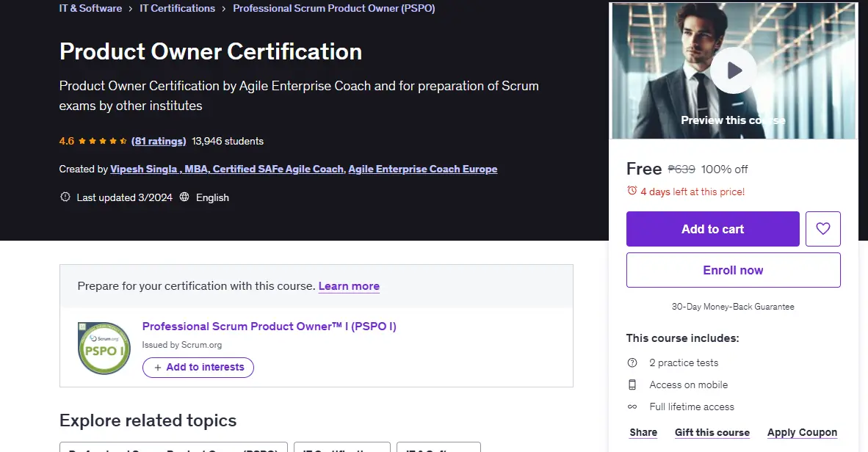View the 81 ratings link
868x452 pixels.
coord(159,141)
